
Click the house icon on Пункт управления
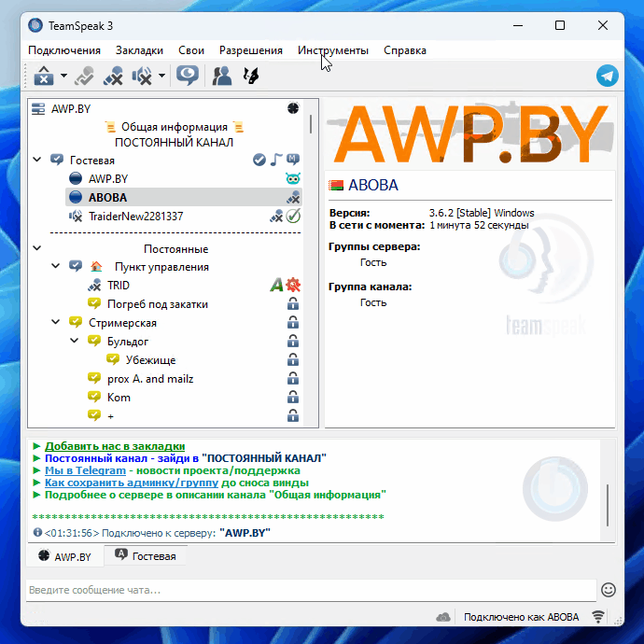pyautogui.click(x=96, y=266)
